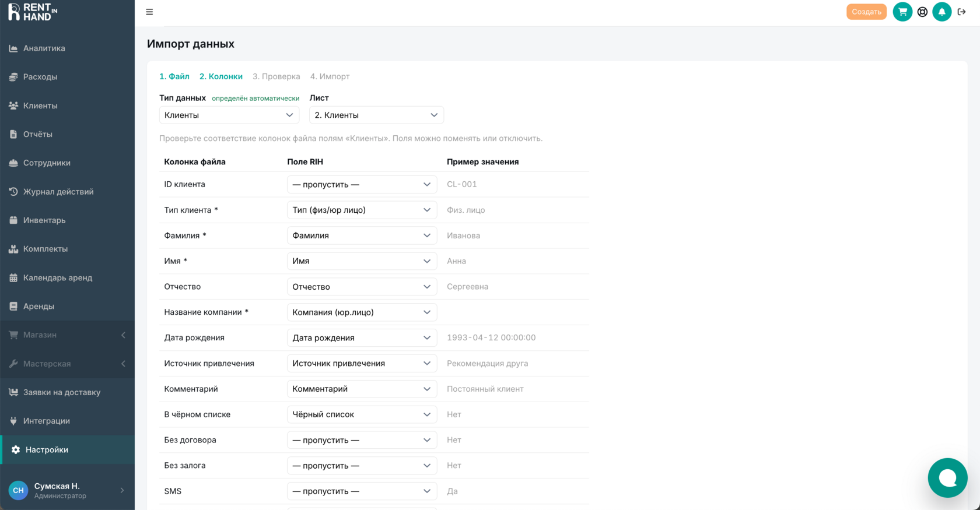
Task: Open the Лист sheet dropdown
Action: tap(376, 115)
